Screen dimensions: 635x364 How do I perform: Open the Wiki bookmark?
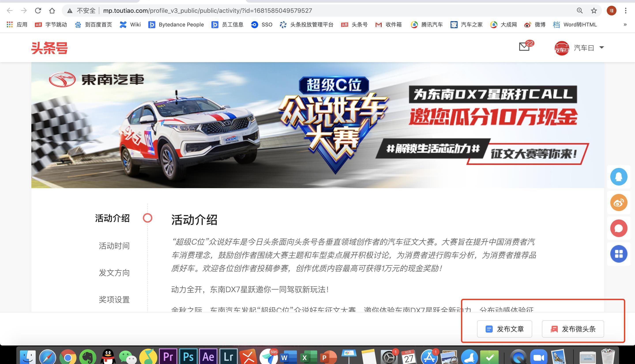click(x=130, y=24)
